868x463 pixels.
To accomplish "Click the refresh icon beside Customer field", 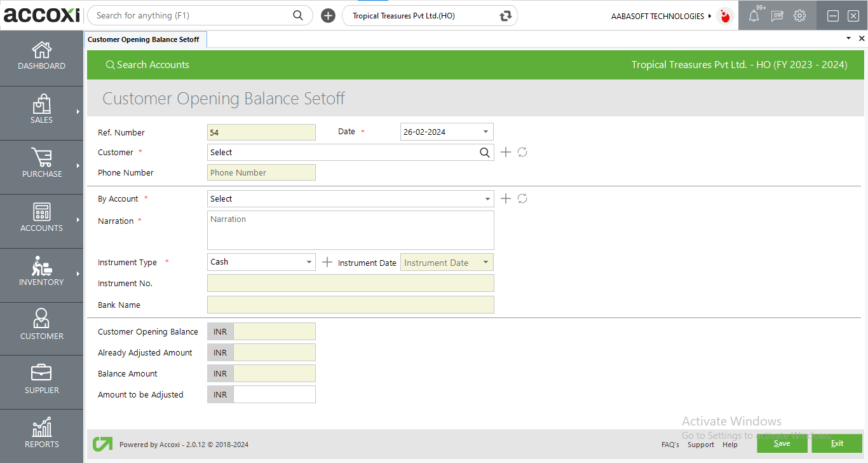I will [x=522, y=152].
